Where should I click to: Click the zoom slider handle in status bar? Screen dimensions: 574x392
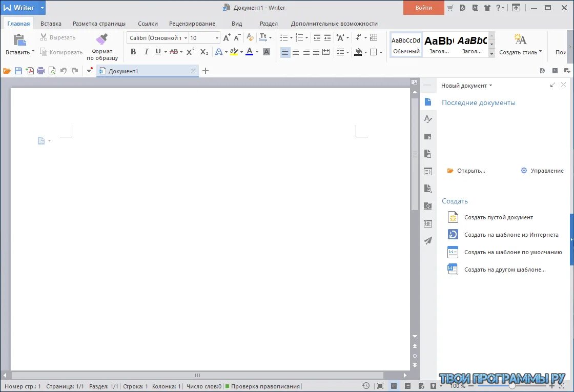(x=512, y=386)
